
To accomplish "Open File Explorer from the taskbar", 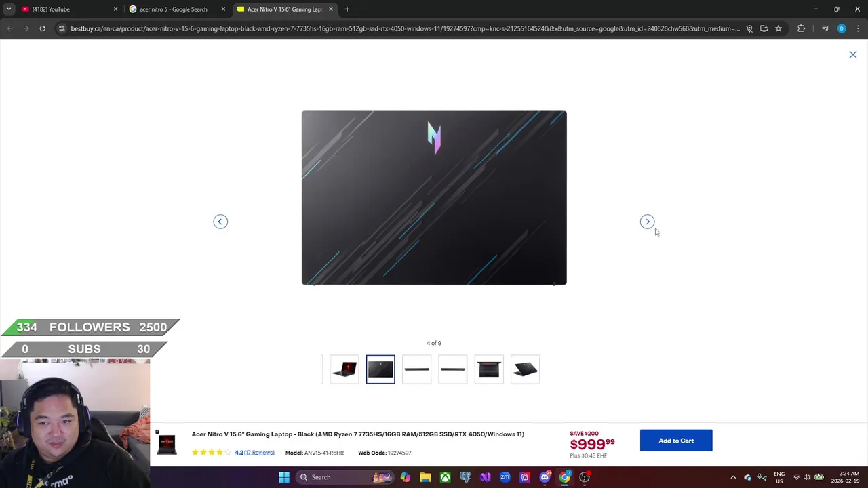I will [425, 477].
